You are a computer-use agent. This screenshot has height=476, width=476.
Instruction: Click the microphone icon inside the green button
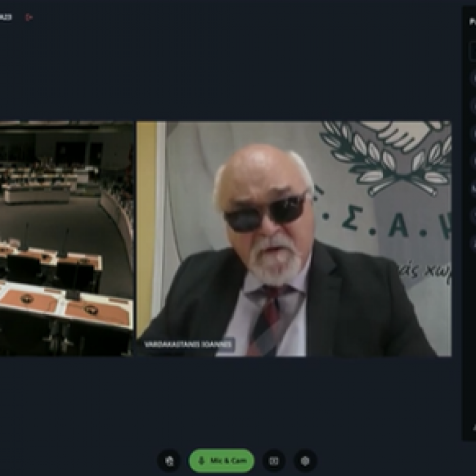201,460
